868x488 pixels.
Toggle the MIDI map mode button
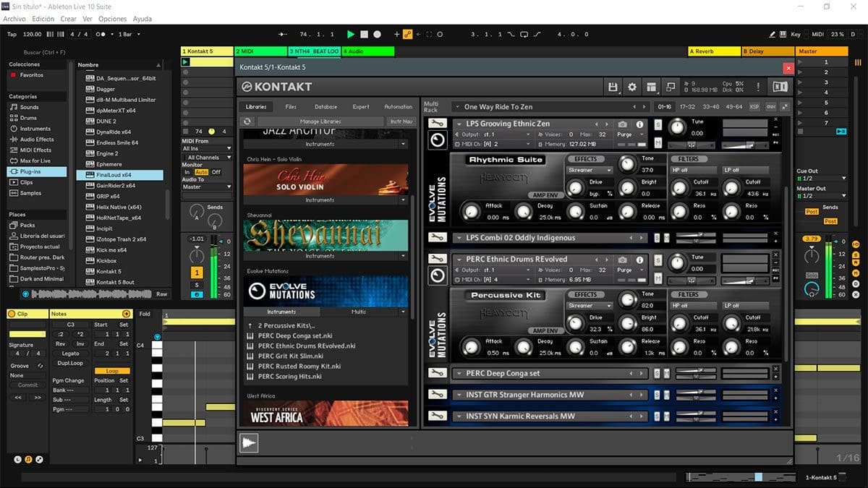click(x=817, y=34)
